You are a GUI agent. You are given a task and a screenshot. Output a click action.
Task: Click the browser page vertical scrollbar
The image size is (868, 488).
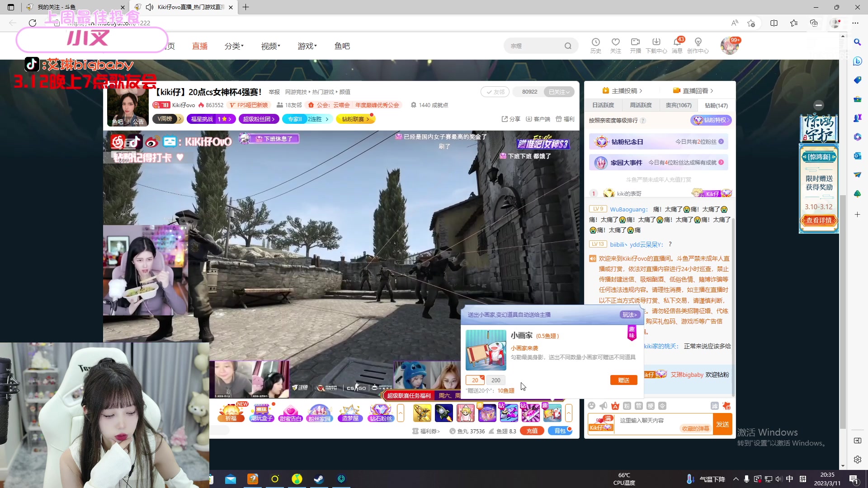point(843,312)
